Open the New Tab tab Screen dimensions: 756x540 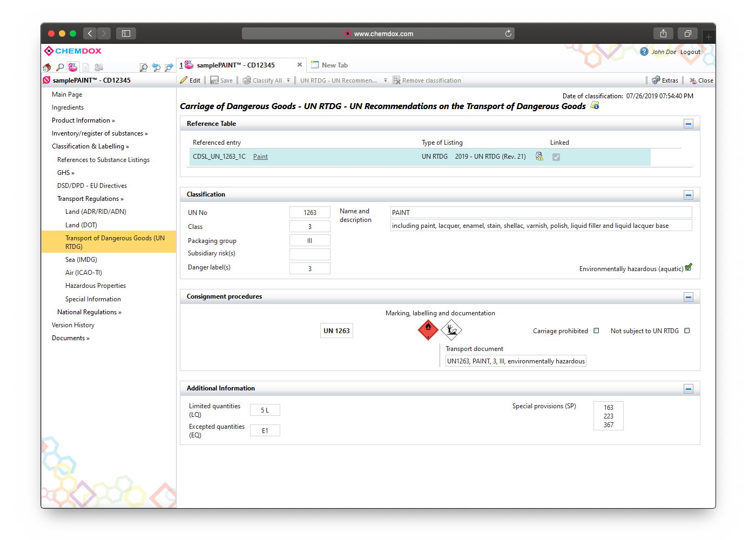click(329, 65)
